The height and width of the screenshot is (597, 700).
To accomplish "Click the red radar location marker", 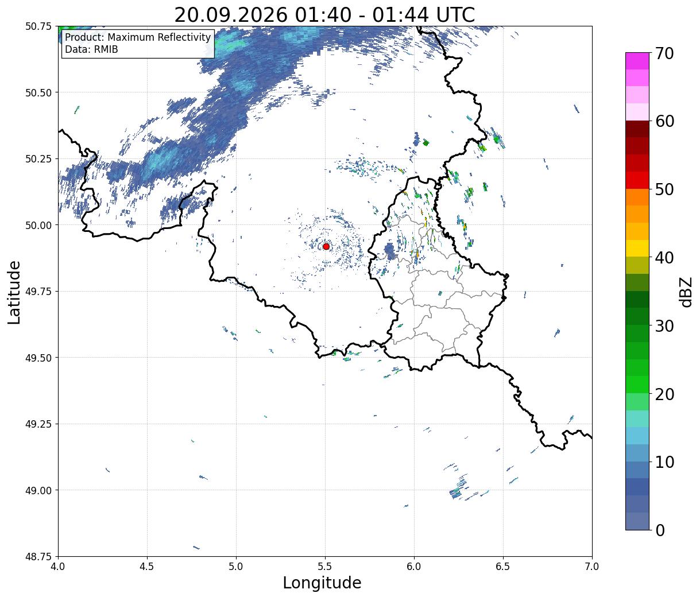I will (326, 246).
